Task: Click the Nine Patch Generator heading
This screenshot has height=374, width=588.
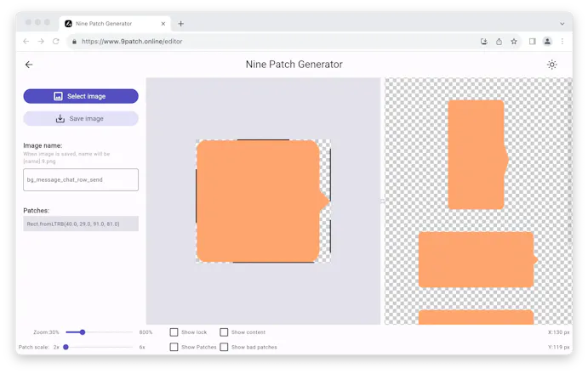Action: pyautogui.click(x=294, y=65)
